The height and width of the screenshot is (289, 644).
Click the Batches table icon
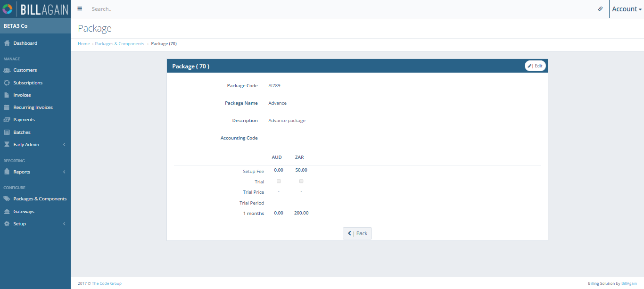coord(7,132)
